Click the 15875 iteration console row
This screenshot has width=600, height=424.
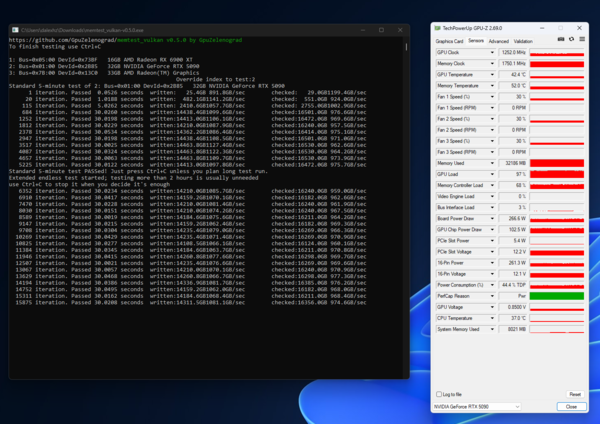tap(191, 302)
